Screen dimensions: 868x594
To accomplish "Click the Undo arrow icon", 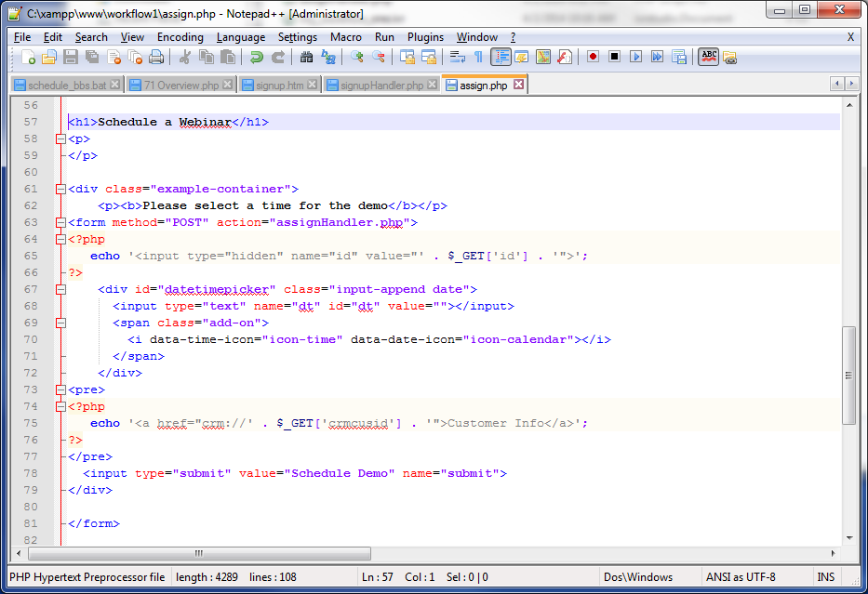I will [256, 58].
